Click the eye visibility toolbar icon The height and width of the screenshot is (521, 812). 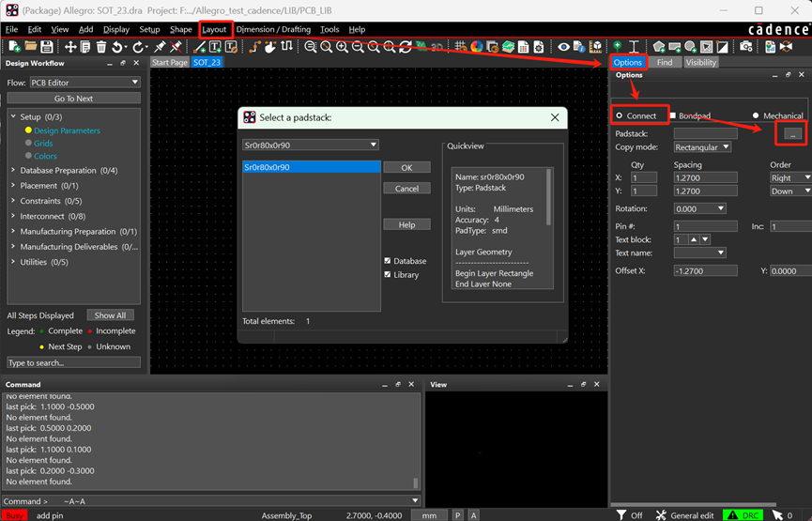point(564,47)
